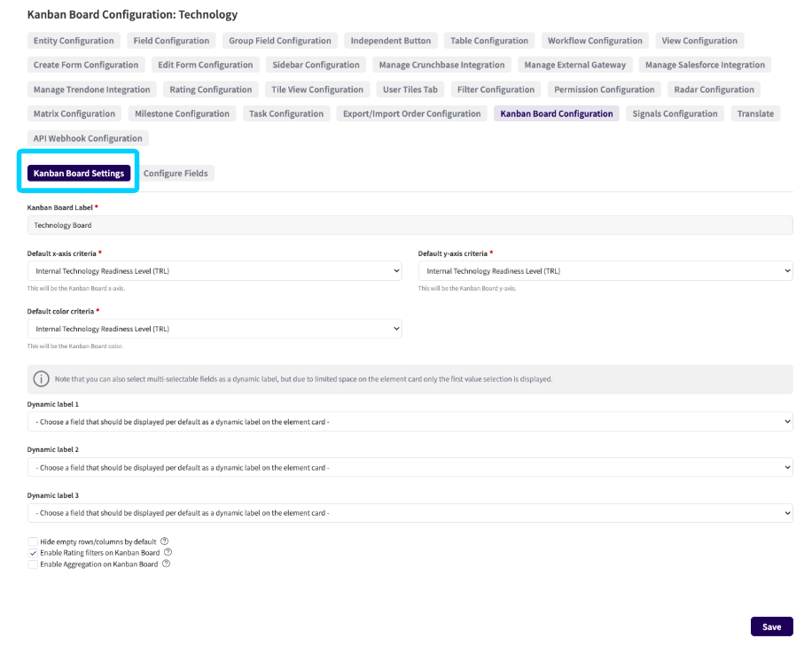Select the Kanban Board Settings tab
Screen dimensions: 812x646
click(x=79, y=174)
